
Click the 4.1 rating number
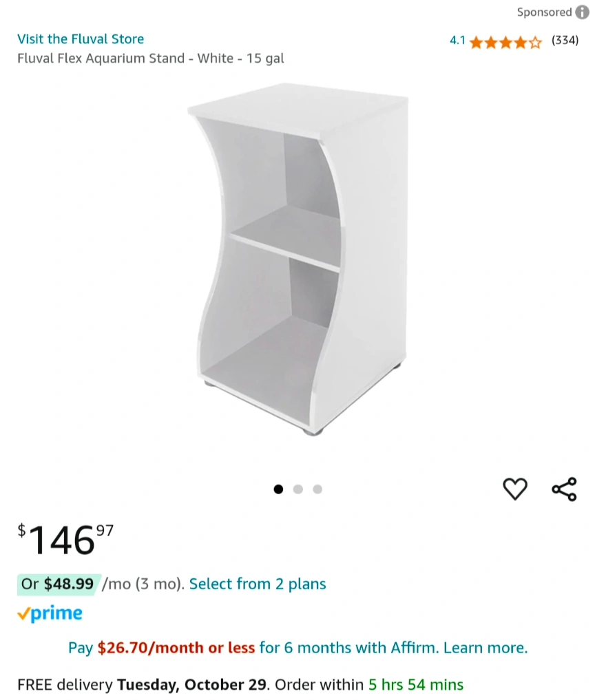click(x=457, y=41)
